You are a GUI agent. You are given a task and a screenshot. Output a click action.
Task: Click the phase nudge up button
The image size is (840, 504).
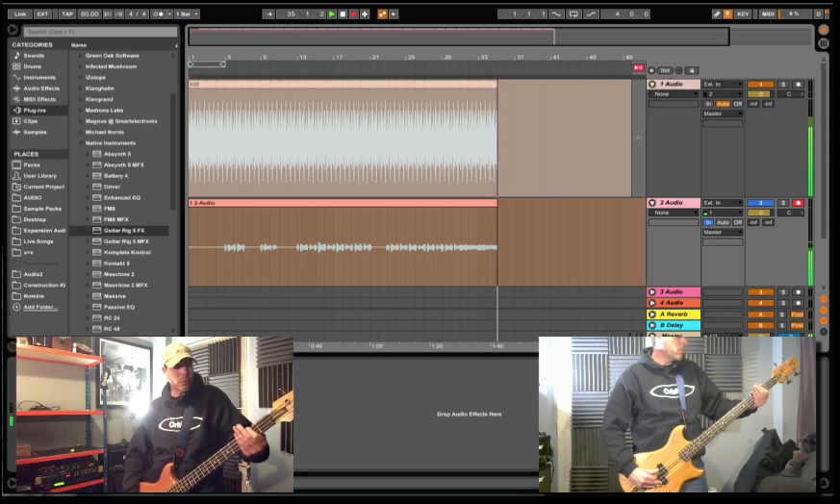pyautogui.click(x=118, y=13)
